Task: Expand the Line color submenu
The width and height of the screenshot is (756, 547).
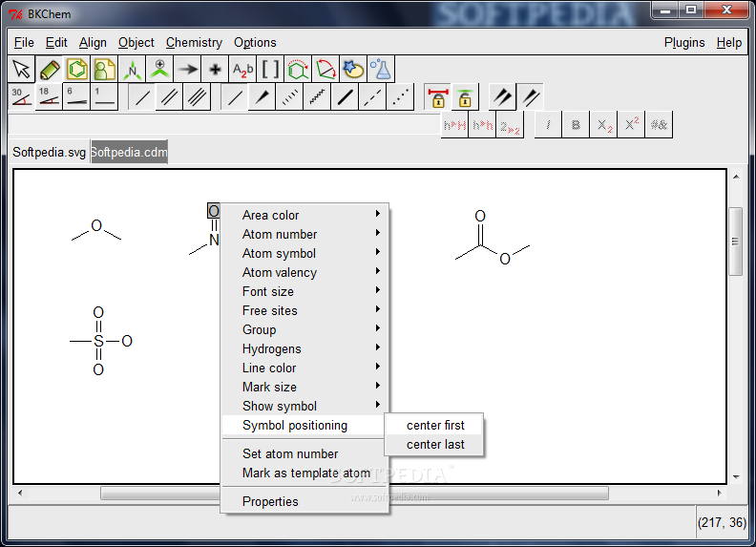Action: [304, 368]
